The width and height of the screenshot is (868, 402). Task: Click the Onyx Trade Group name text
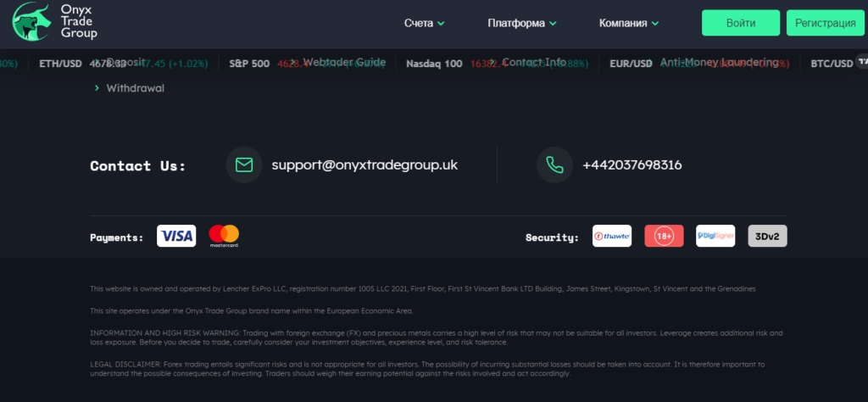point(79,21)
